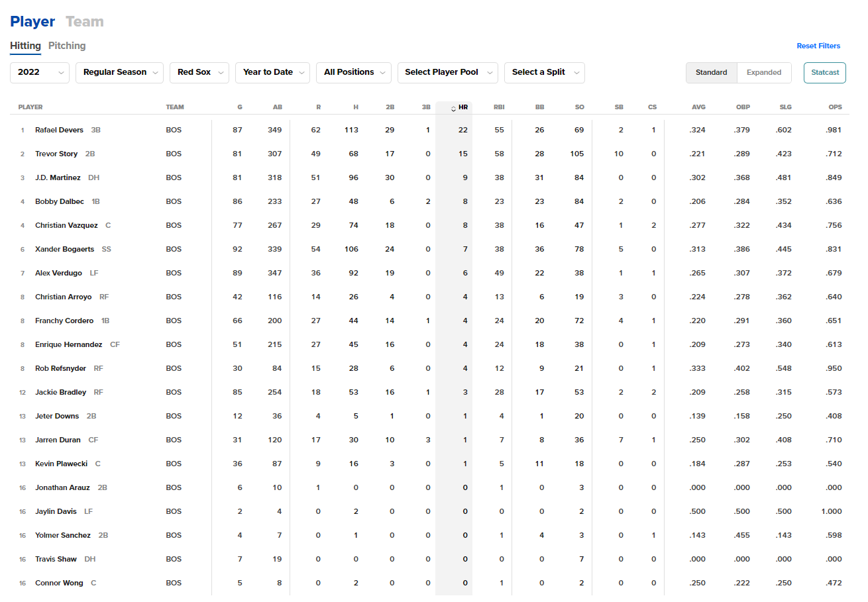The image size is (868, 602).
Task: Open Jackie Bradley player page
Action: 61,392
